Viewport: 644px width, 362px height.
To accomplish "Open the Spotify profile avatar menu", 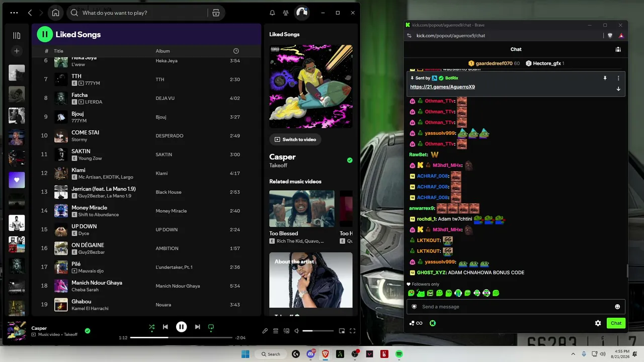I will pyautogui.click(x=302, y=13).
